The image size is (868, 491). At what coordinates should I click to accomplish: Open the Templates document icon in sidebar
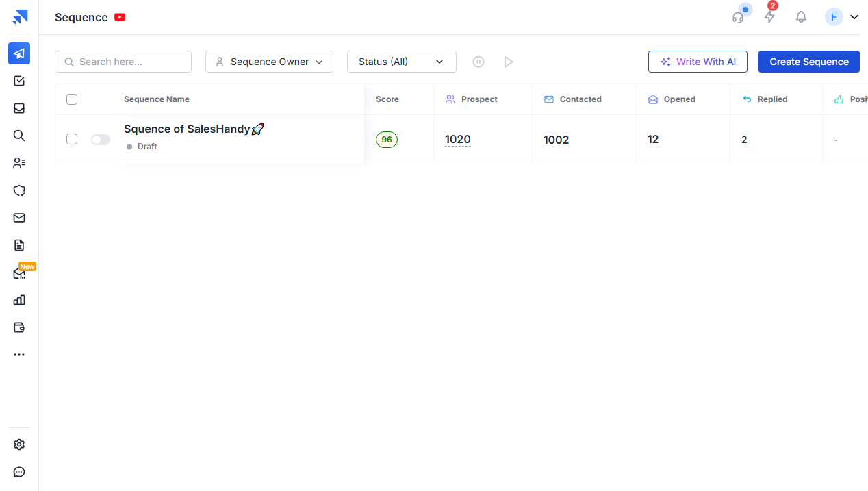(x=19, y=245)
